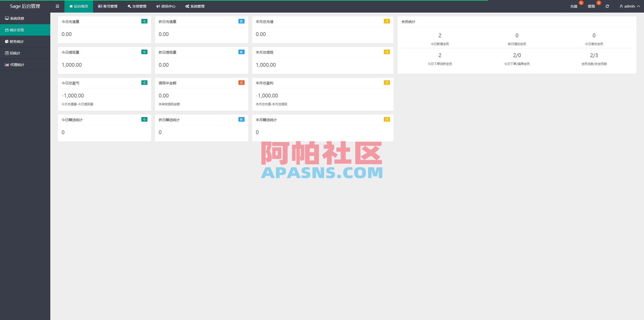Click the megaphone icon beside 资讯中心
This screenshot has width=644, height=320.
(x=158, y=6)
